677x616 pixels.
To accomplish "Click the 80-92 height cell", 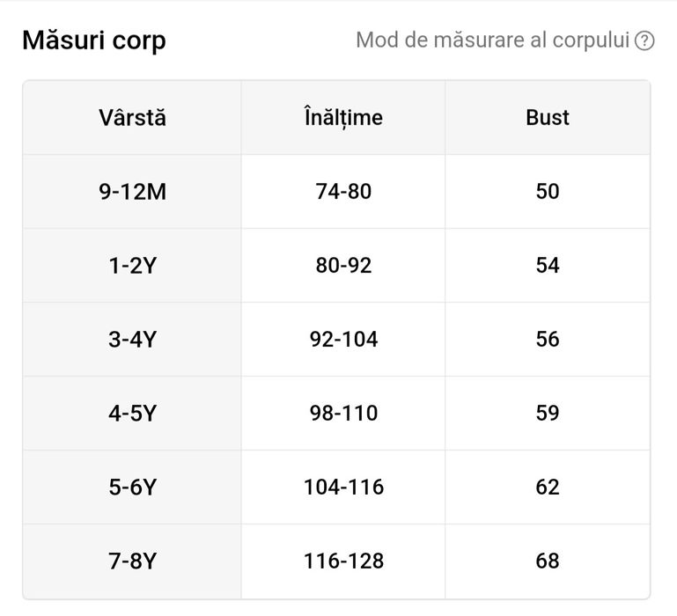I will pyautogui.click(x=343, y=266).
